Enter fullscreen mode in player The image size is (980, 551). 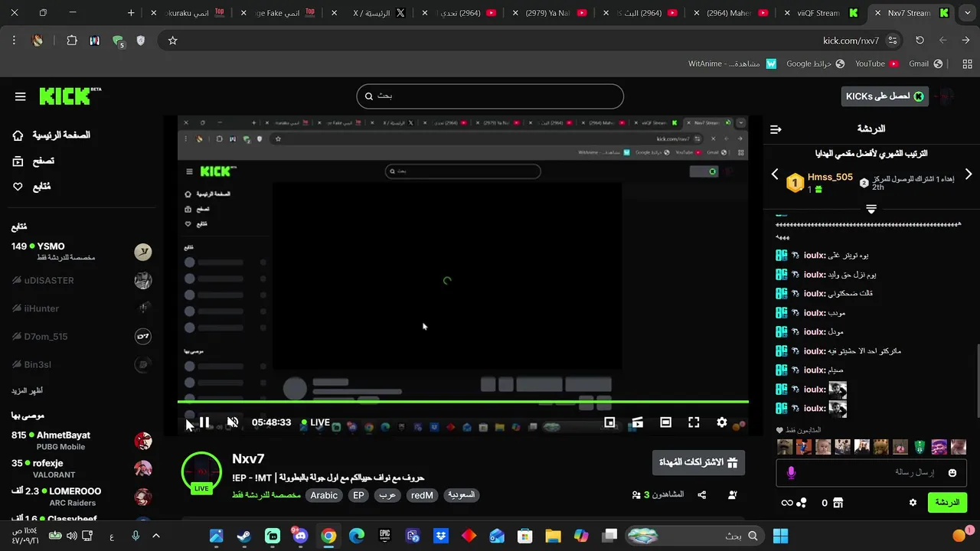click(694, 422)
